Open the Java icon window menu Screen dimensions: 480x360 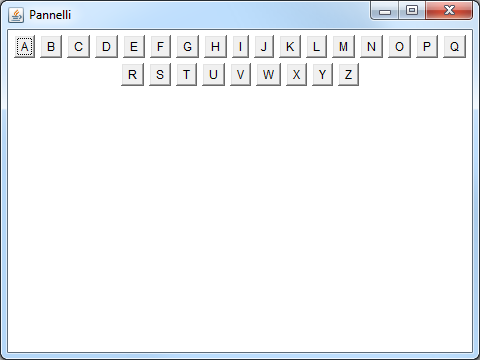[x=16, y=15]
